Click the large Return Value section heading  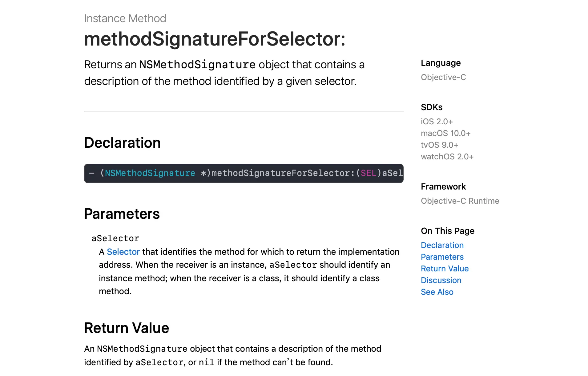point(127,328)
